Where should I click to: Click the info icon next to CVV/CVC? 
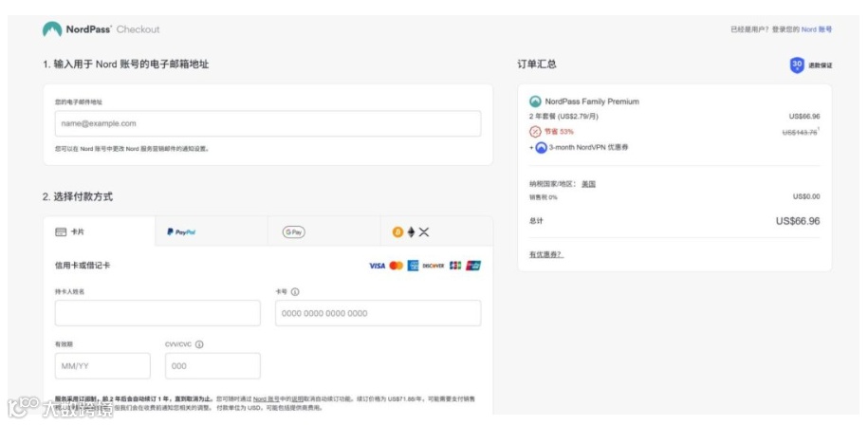pyautogui.click(x=199, y=344)
